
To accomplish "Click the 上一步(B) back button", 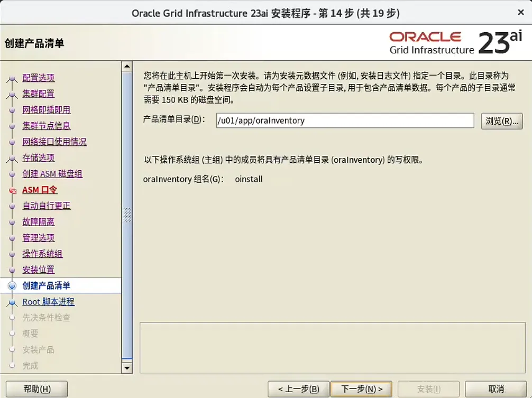I will pyautogui.click(x=299, y=388).
